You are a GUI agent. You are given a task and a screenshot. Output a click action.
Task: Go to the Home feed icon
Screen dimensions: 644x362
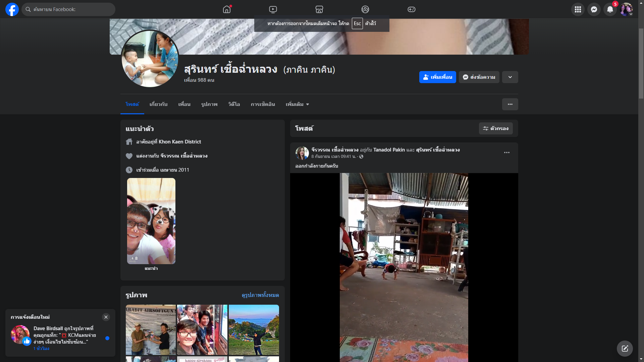pos(227,9)
